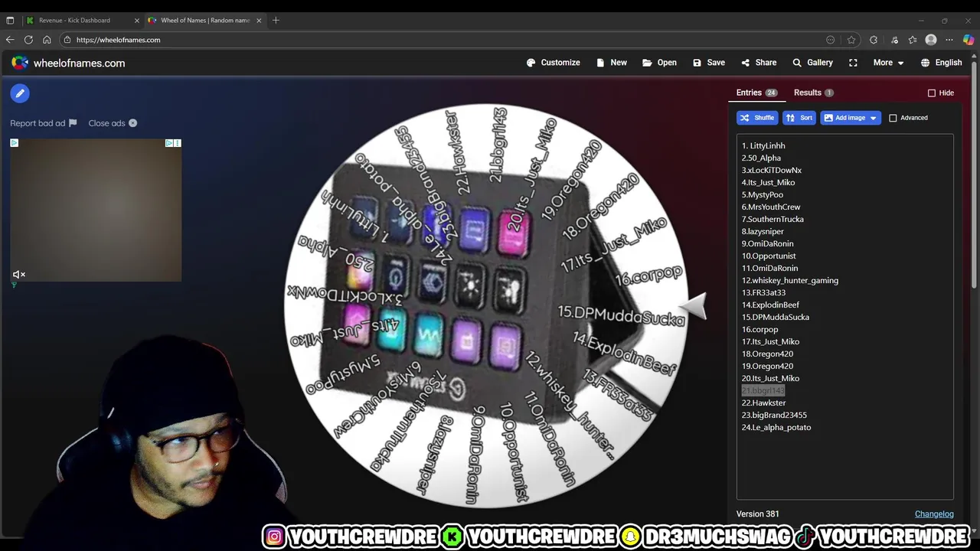Image resolution: width=980 pixels, height=551 pixels.
Task: Select entry 16.corpop in list
Action: coord(759,329)
